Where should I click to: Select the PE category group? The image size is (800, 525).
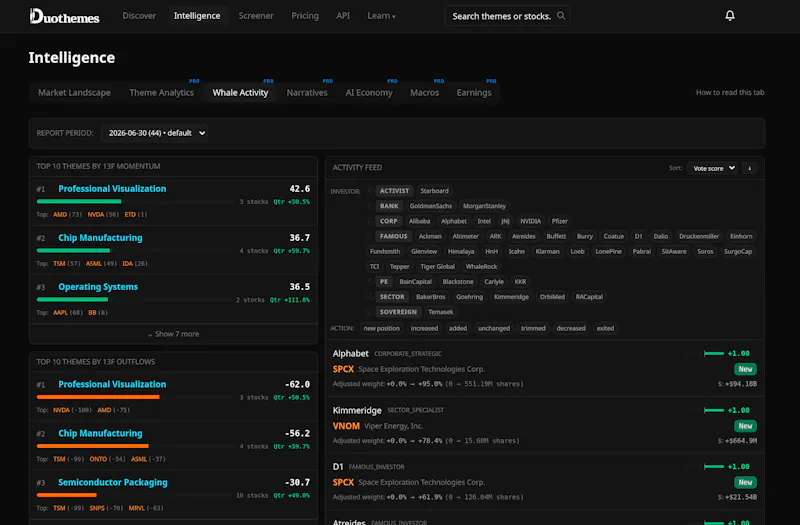pyautogui.click(x=384, y=282)
